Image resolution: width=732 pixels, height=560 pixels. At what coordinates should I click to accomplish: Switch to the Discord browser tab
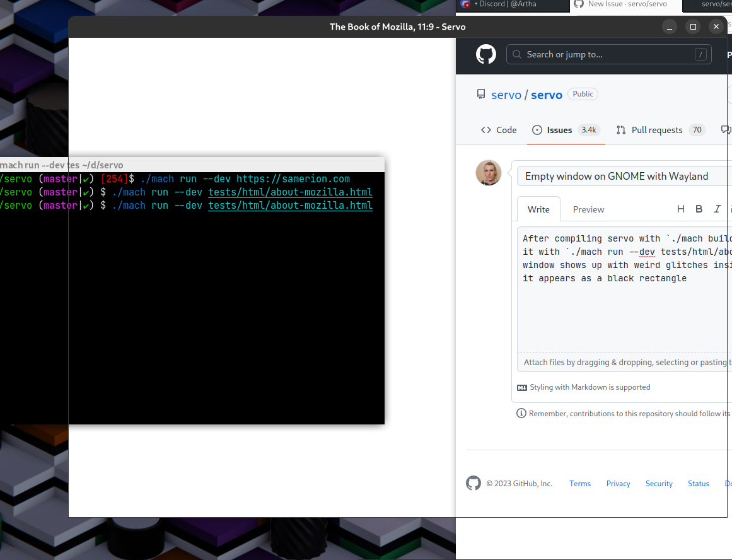(x=504, y=4)
